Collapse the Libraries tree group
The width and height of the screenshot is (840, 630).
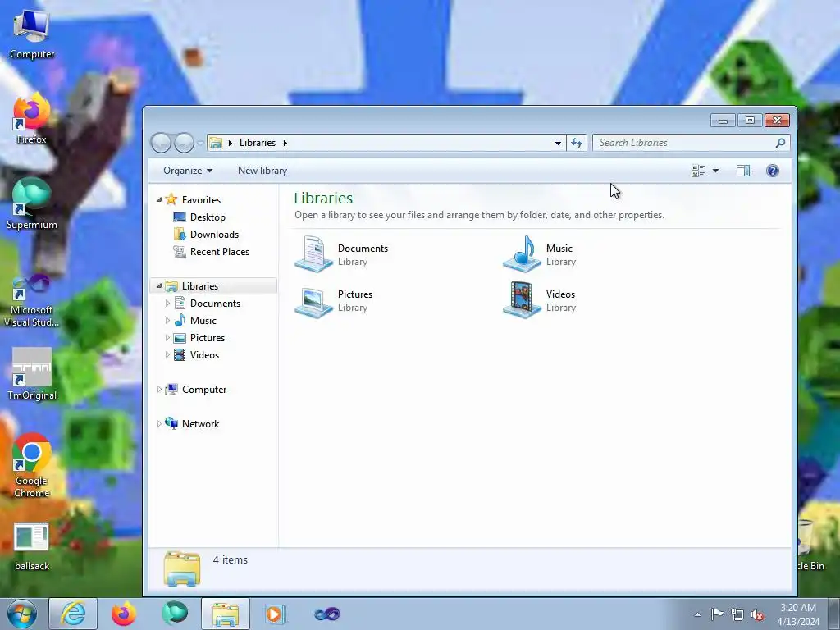pyautogui.click(x=159, y=286)
